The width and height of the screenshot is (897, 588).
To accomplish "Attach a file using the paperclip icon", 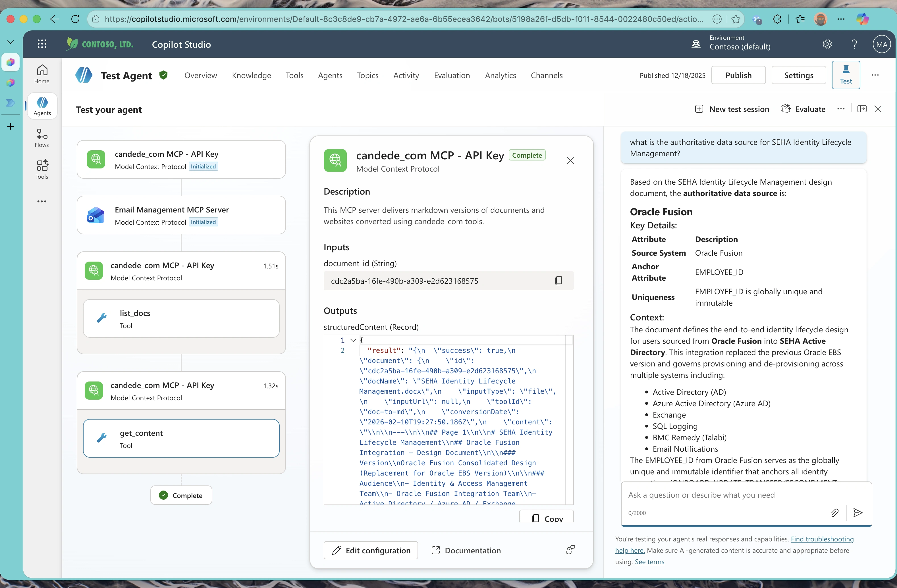I will point(835,513).
